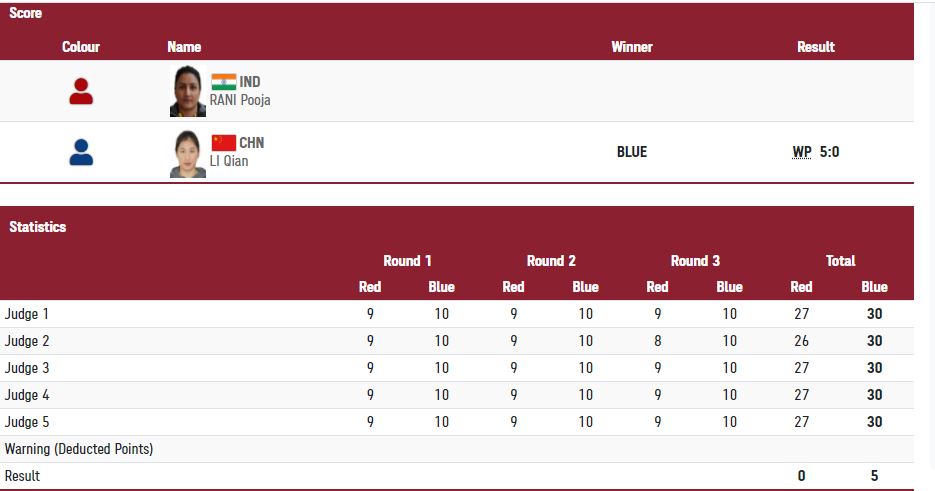Click the red corner person icon

click(x=81, y=92)
